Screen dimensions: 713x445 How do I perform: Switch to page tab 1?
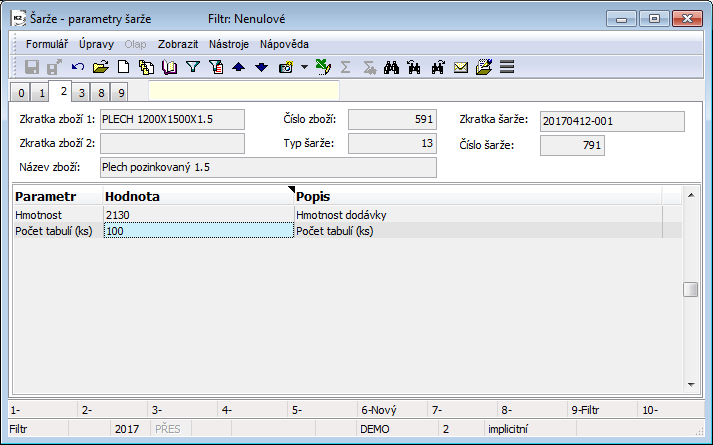pos(41,93)
